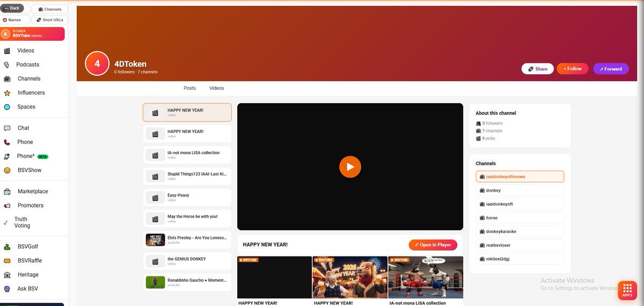Open the BSVGolf icon
The image size is (644, 306).
pyautogui.click(x=7, y=247)
